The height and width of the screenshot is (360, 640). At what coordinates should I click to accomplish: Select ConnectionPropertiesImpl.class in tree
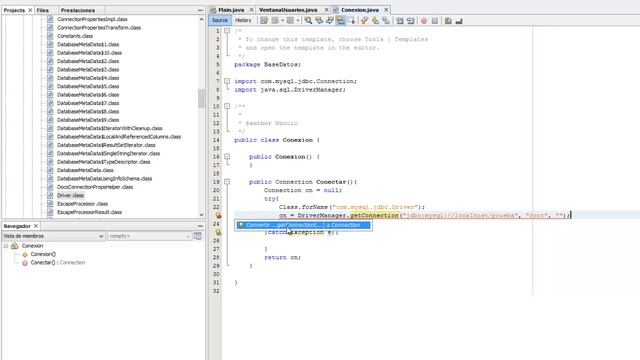point(92,19)
